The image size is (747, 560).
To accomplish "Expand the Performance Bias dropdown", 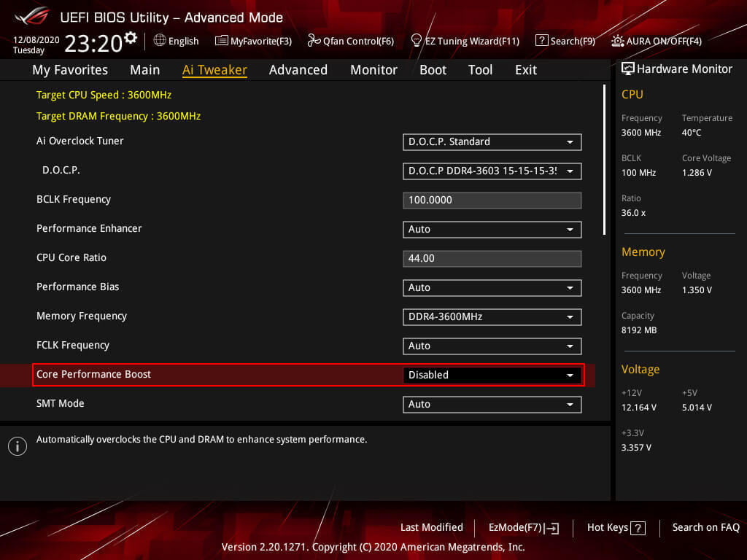I will point(492,287).
